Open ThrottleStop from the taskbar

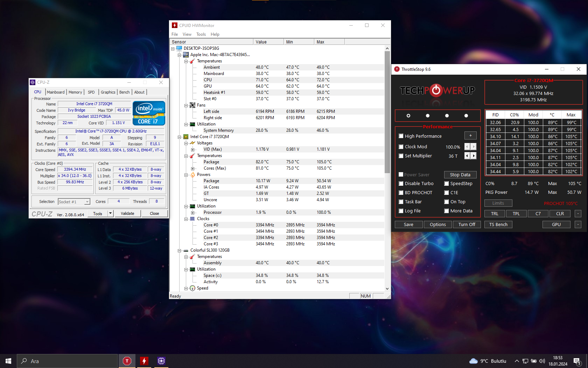pyautogui.click(x=127, y=361)
